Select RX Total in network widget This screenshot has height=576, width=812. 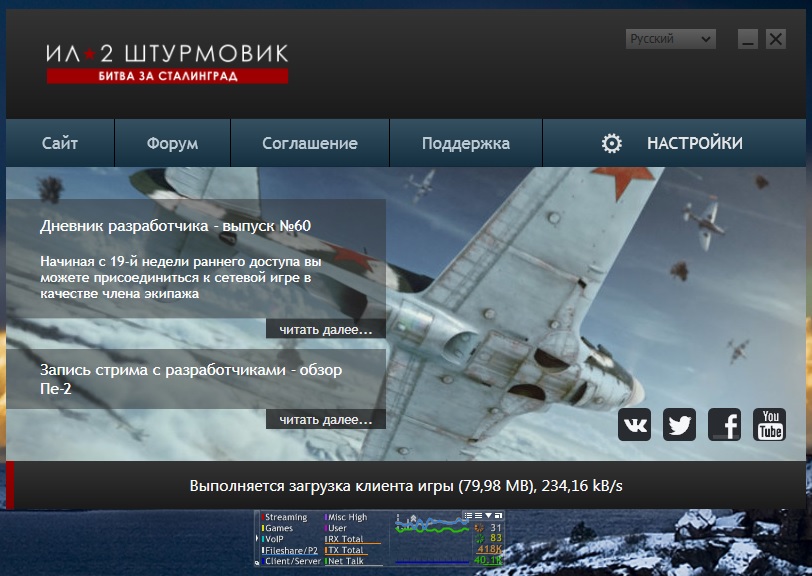click(344, 539)
